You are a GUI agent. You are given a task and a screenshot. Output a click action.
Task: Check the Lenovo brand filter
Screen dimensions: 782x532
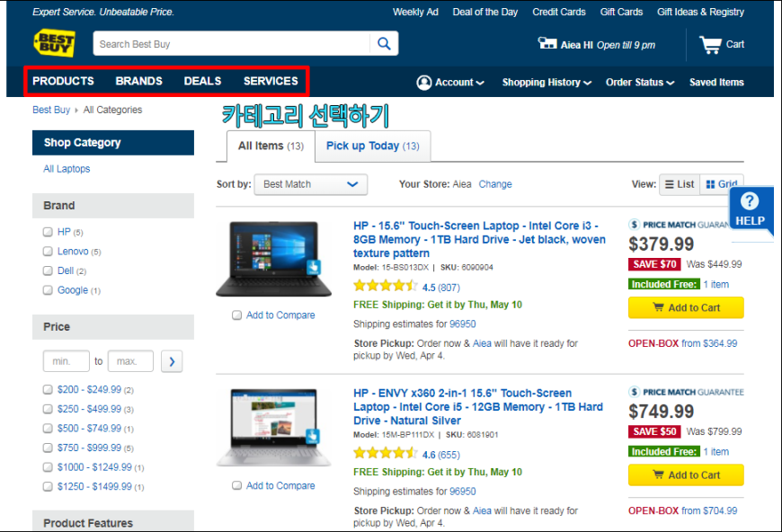pyautogui.click(x=48, y=252)
